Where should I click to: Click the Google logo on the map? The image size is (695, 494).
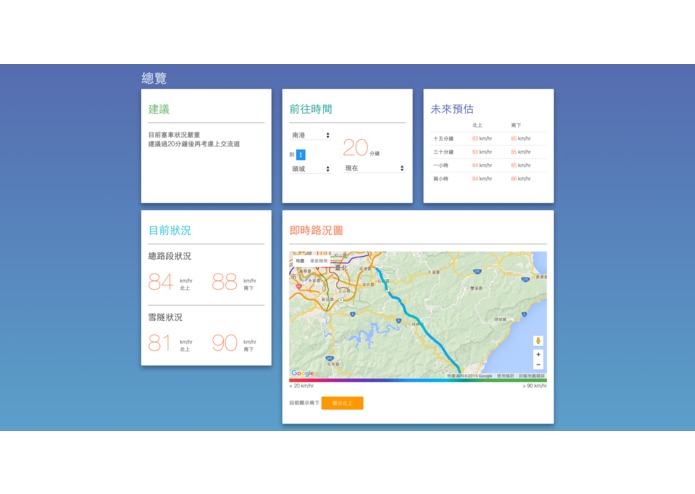302,373
